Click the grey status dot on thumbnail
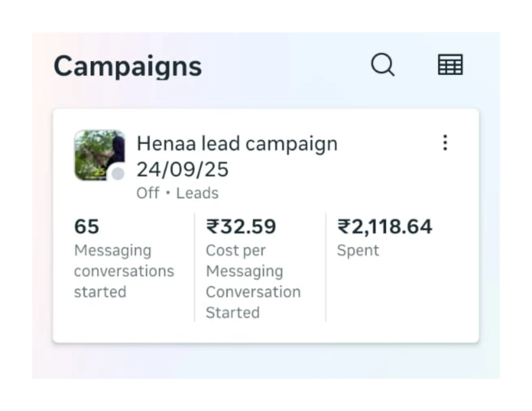Viewport: 532px width, 411px height. click(x=118, y=174)
